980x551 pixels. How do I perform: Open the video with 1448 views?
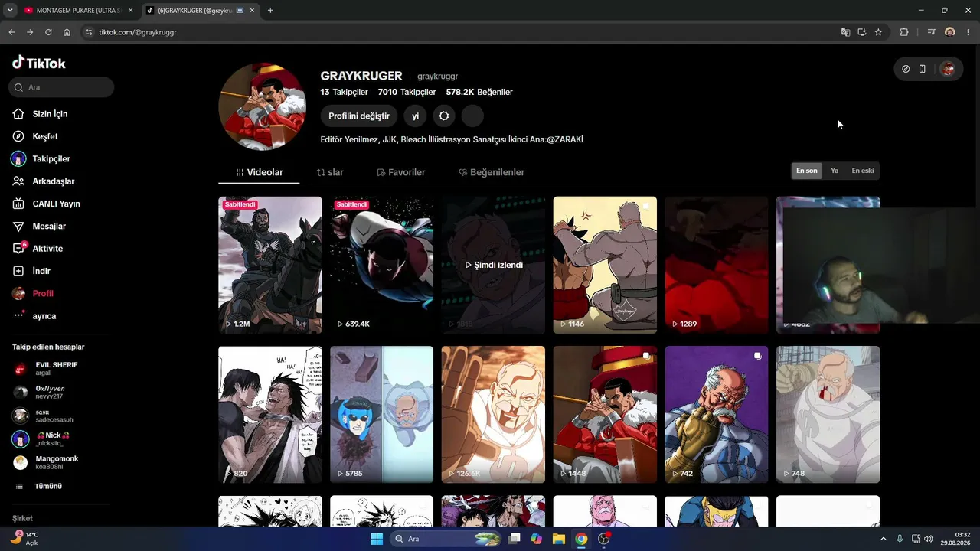tap(605, 415)
